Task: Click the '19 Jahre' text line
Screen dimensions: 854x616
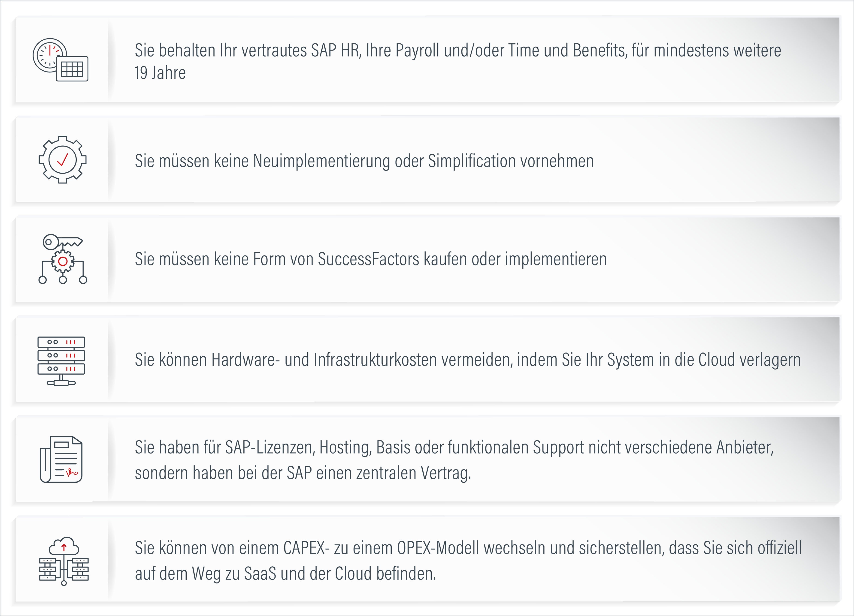Action: (160, 73)
